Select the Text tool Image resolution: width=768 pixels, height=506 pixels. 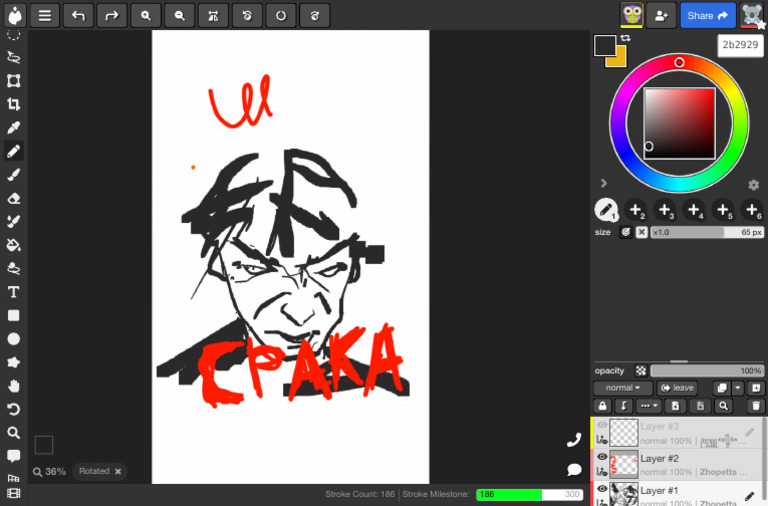click(14, 292)
